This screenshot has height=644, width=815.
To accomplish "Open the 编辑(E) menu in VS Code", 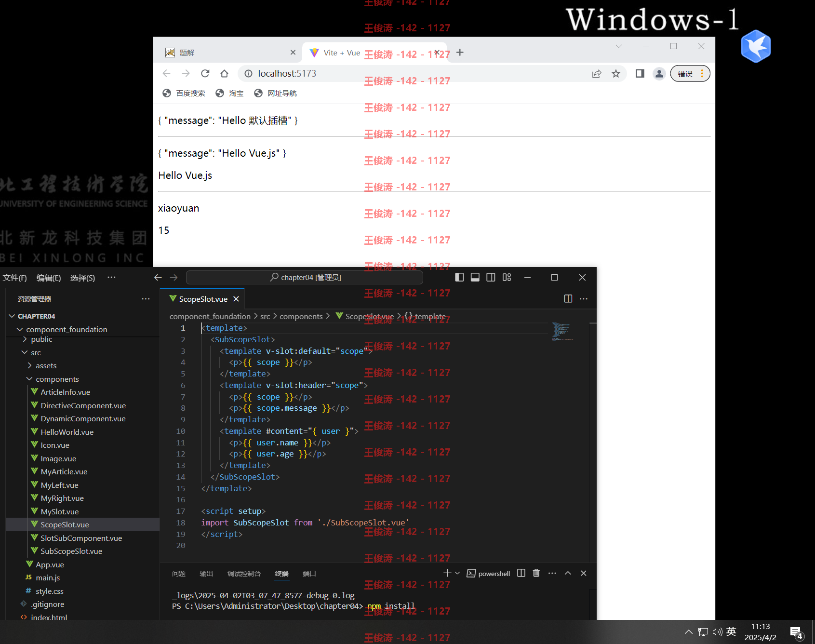I will [x=49, y=278].
